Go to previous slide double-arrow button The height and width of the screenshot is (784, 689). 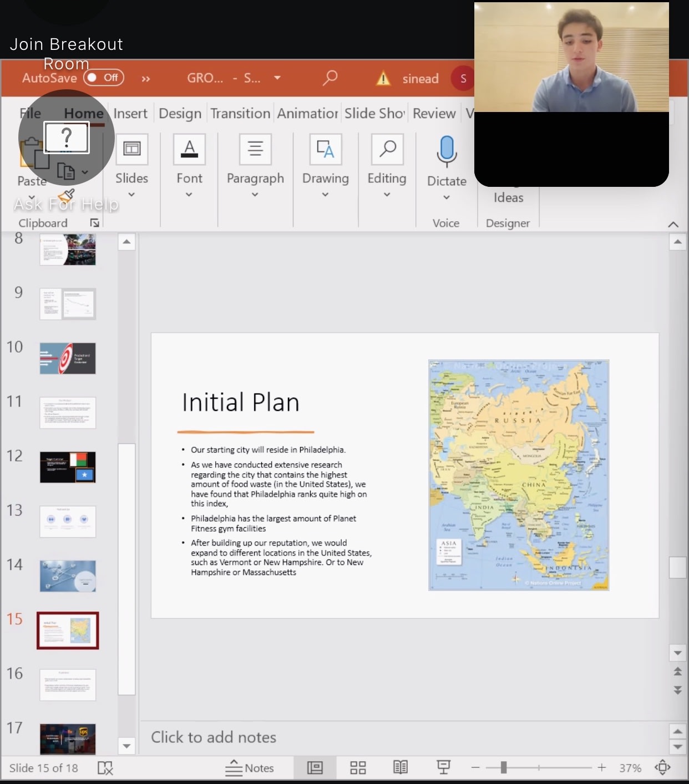tap(677, 672)
